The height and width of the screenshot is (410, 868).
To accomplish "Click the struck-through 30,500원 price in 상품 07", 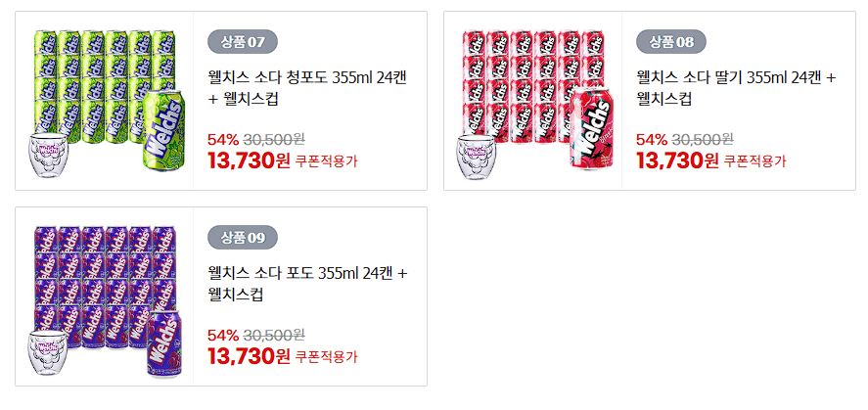I will click(x=274, y=139).
